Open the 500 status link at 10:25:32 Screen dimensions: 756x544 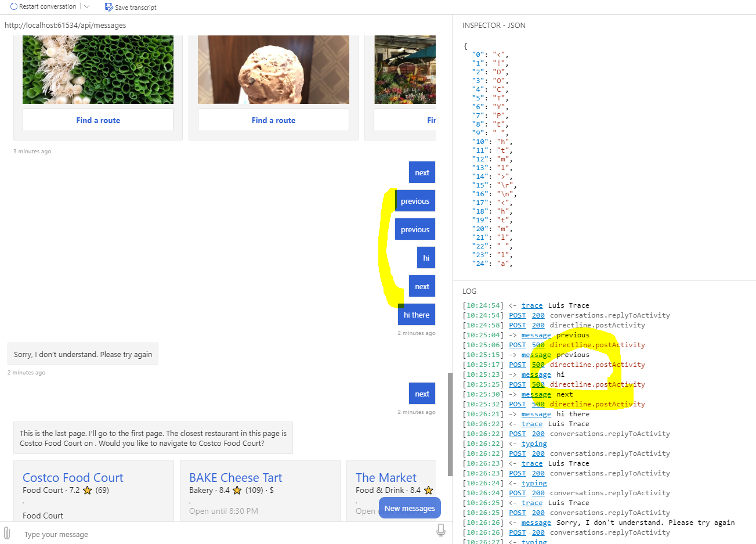pyautogui.click(x=538, y=404)
